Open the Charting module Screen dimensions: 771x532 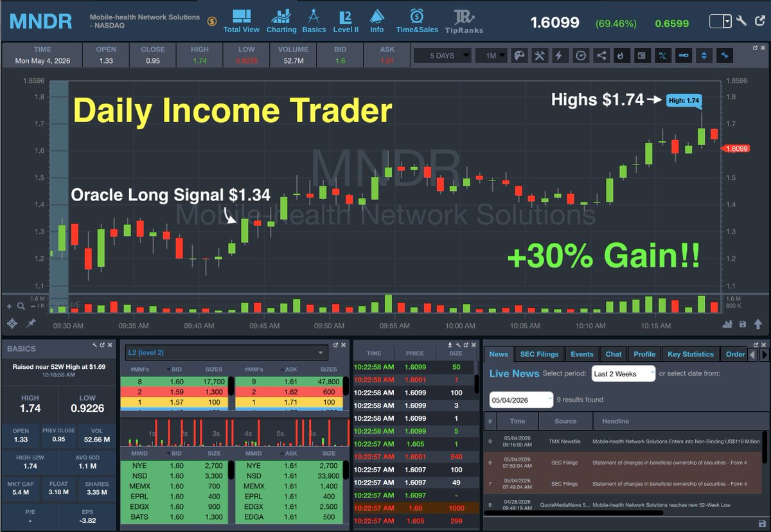click(x=281, y=21)
